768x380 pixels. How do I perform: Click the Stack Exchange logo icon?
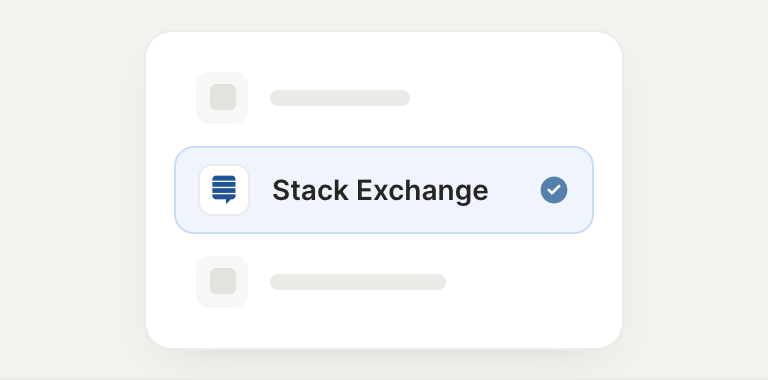pyautogui.click(x=224, y=190)
